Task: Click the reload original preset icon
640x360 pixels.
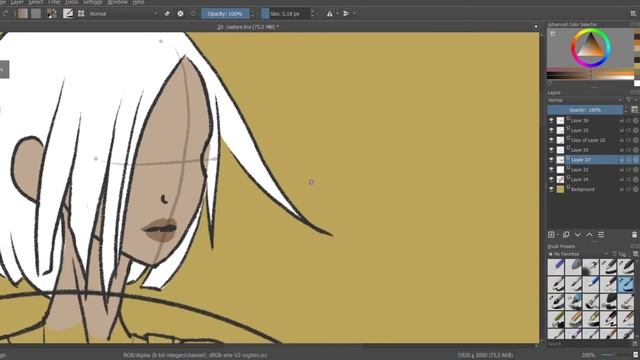Action: click(193, 13)
